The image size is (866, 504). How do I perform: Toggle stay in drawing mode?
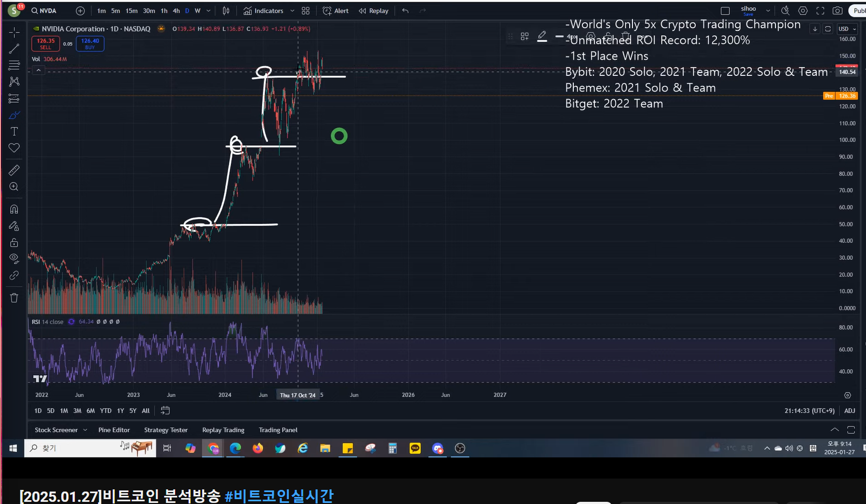[x=14, y=226]
